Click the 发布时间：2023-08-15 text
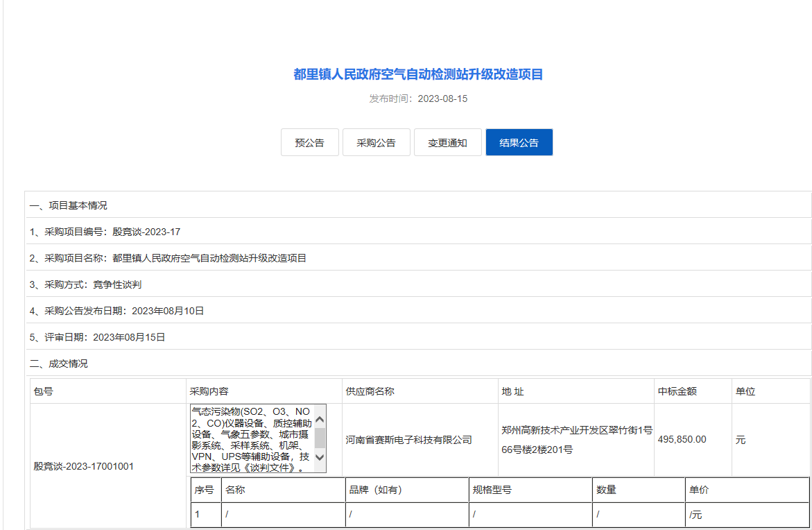812x530 pixels. point(418,99)
